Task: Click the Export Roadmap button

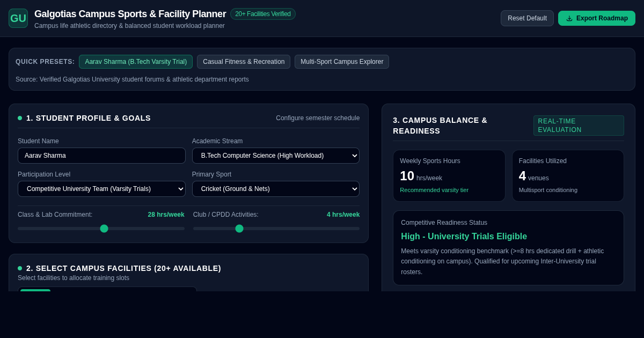Action: tap(597, 18)
